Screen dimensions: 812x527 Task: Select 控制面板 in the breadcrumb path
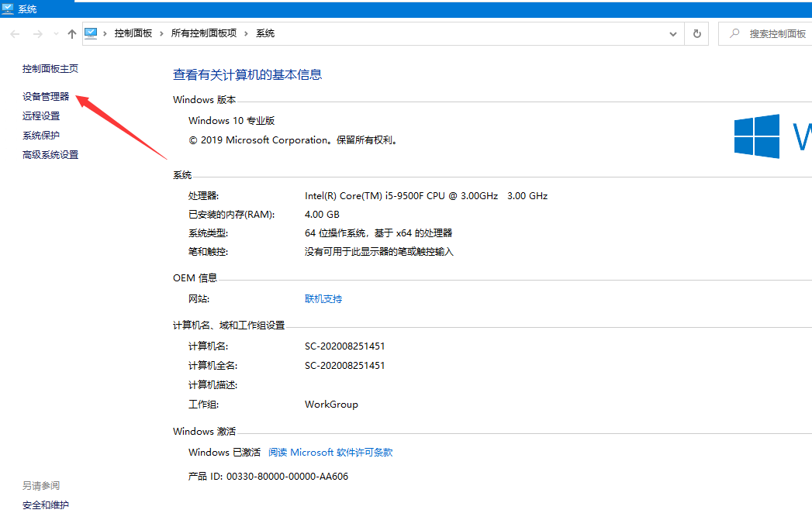(133, 34)
